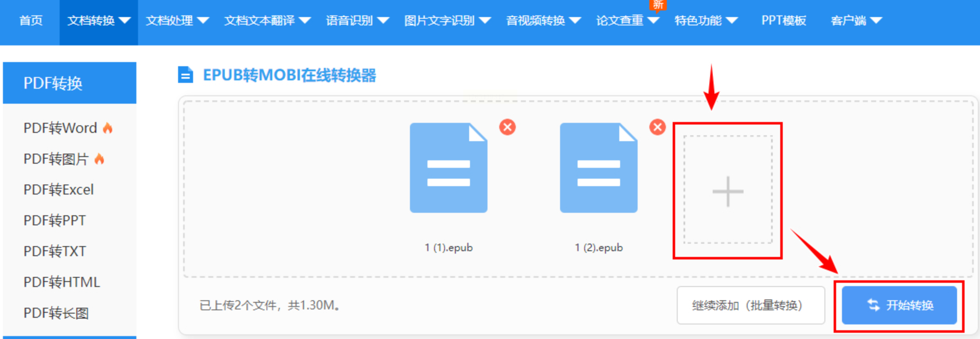Remove the 1 (2).epub file
The height and width of the screenshot is (339, 980).
tap(657, 127)
